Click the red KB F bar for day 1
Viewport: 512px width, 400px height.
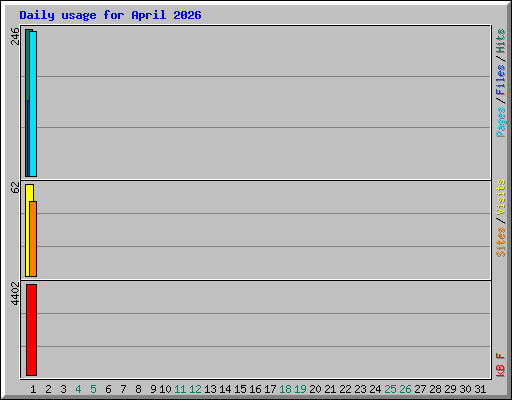coord(31,330)
